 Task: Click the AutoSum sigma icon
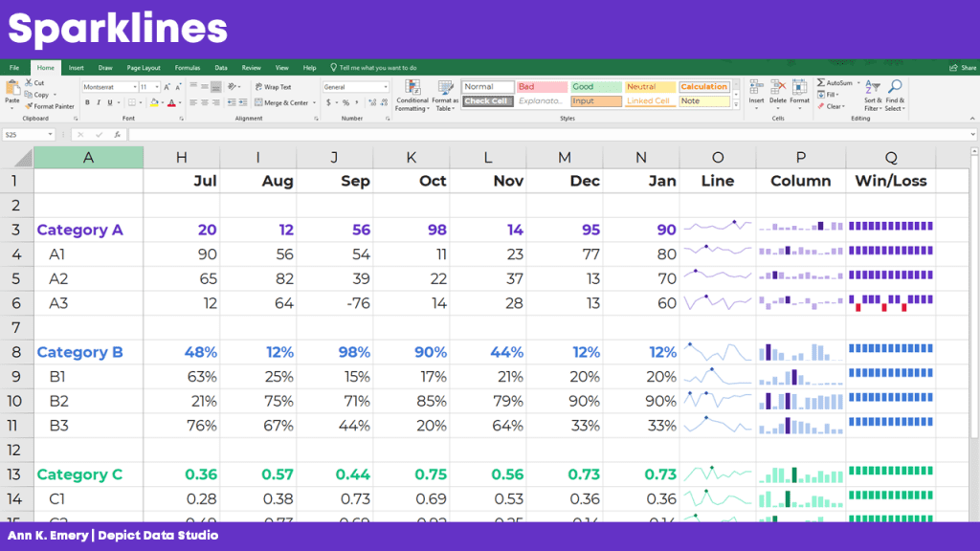pyautogui.click(x=820, y=82)
